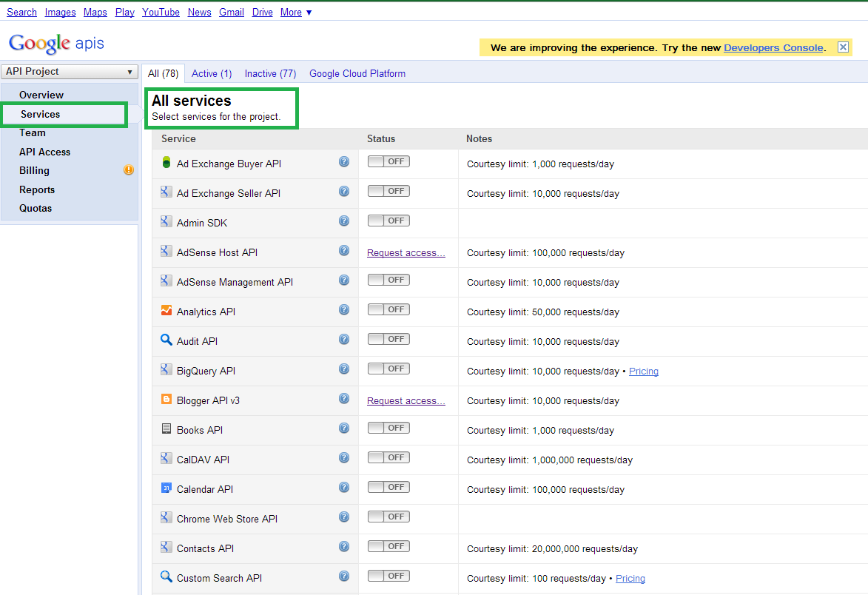
Task: Dismiss the Developers Console notice banner
Action: click(843, 47)
